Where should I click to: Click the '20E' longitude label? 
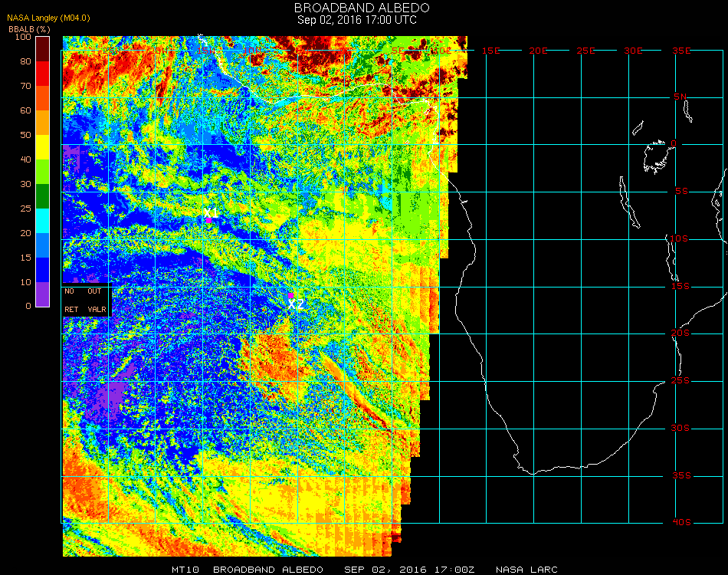click(538, 51)
